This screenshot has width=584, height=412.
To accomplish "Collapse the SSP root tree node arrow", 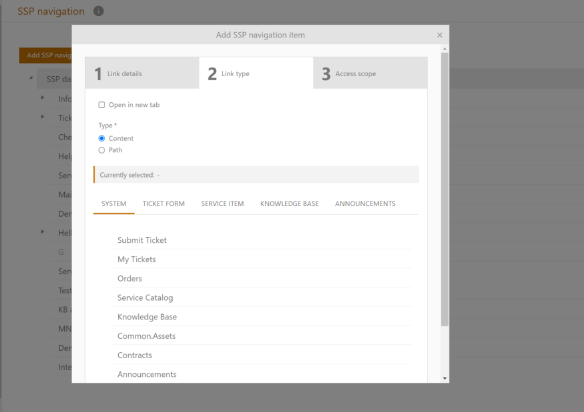I will point(31,78).
